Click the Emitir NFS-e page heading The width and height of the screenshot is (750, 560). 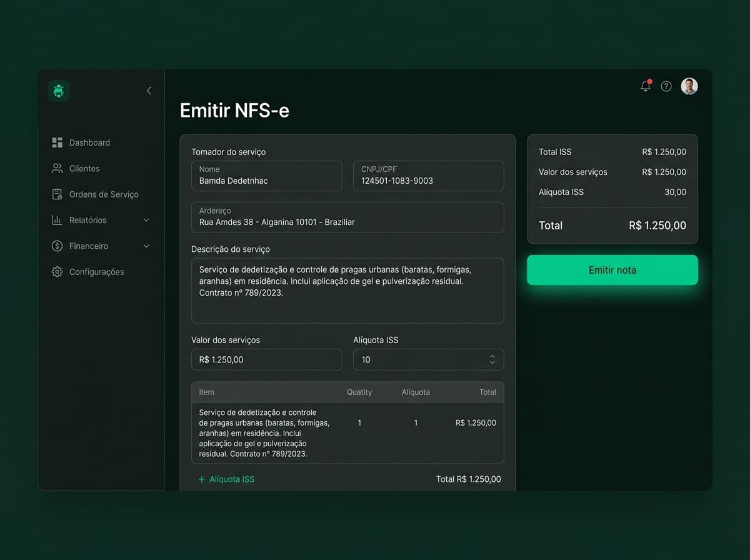point(234,111)
